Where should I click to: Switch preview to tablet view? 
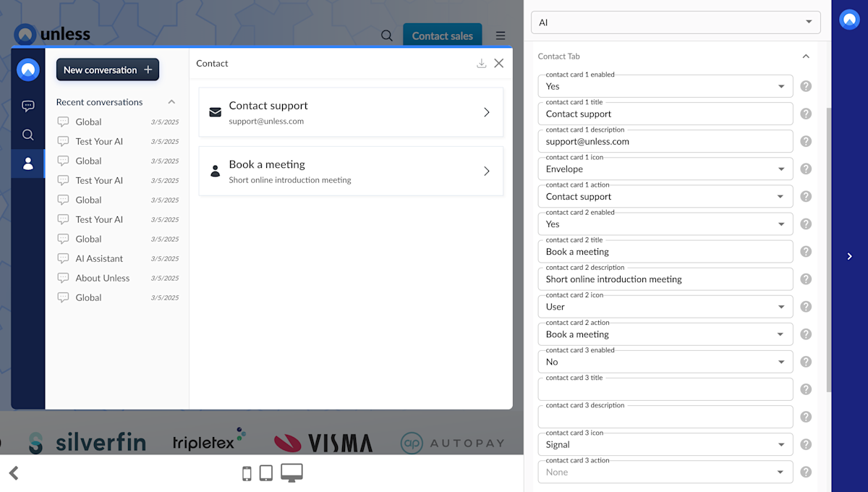coord(265,472)
